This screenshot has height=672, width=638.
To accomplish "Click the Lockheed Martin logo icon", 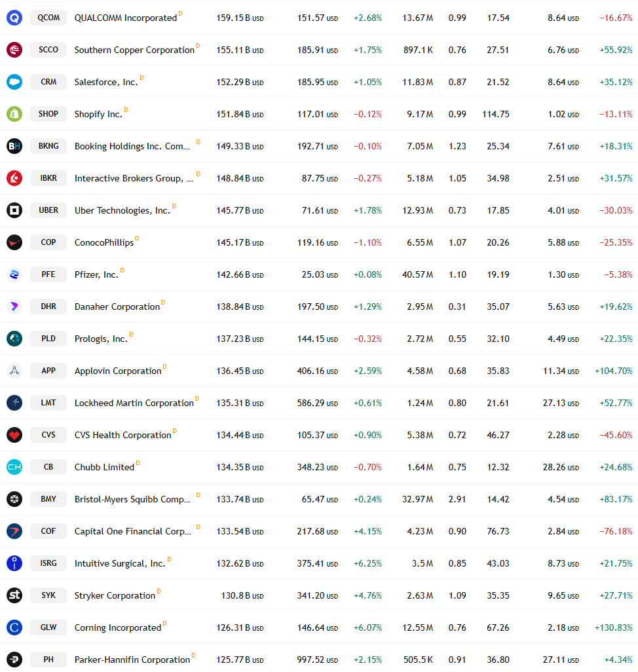I will 14,403.
